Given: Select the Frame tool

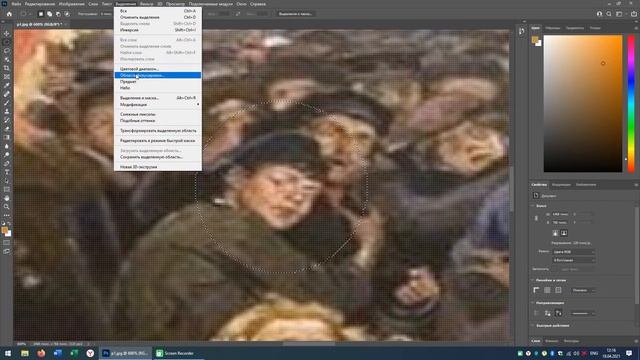Looking at the screenshot, I should [x=7, y=77].
